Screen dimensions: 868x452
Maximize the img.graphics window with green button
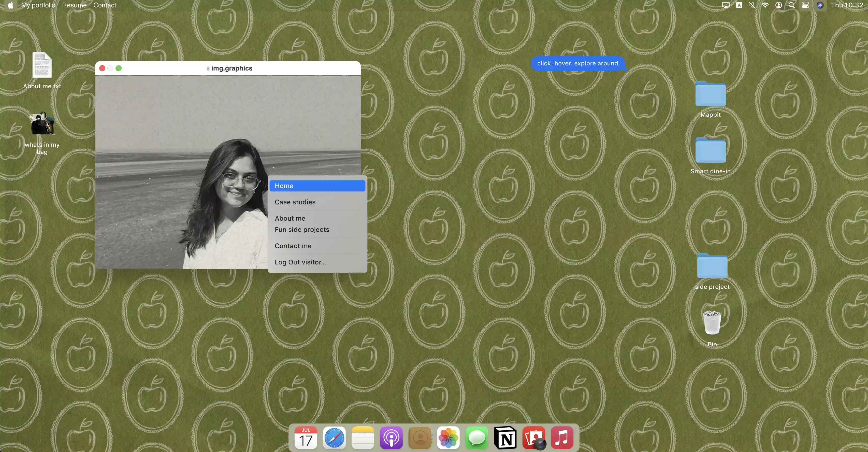coord(119,68)
